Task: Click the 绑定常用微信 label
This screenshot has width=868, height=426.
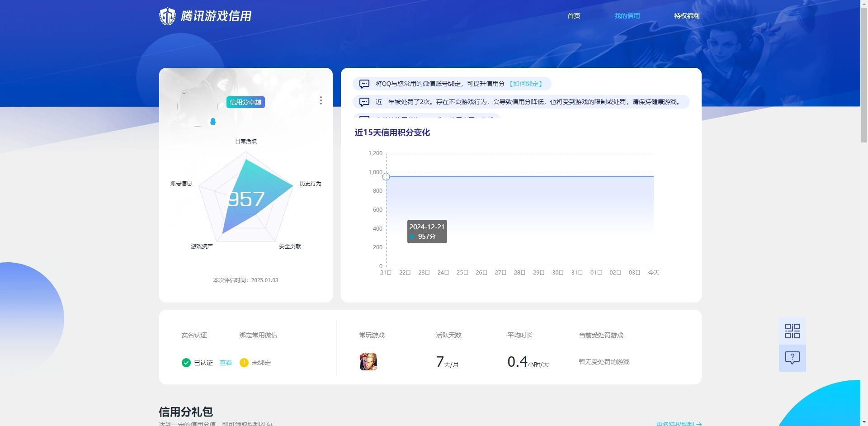Action: pos(258,335)
